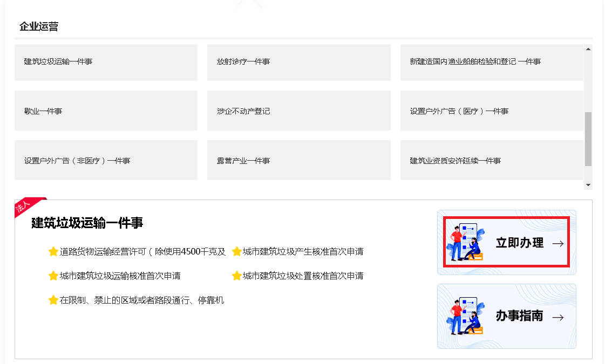Open 放射诊疗一件事 service

point(299,63)
